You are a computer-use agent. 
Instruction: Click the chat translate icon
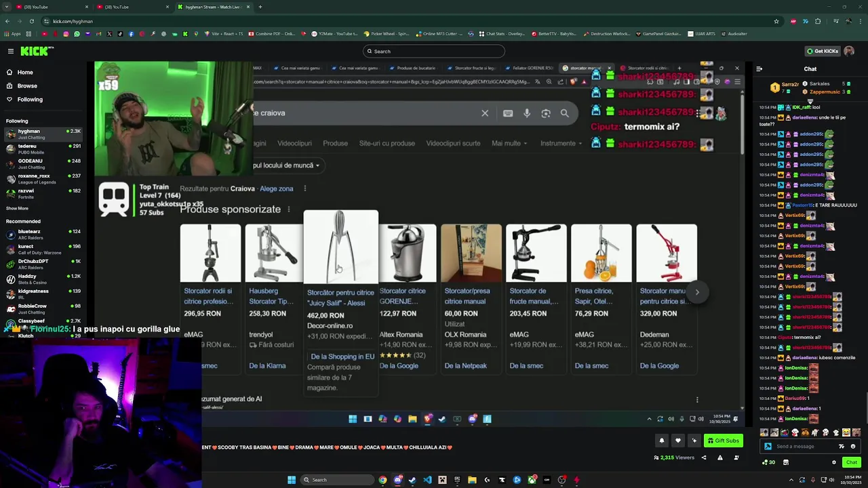point(842,446)
